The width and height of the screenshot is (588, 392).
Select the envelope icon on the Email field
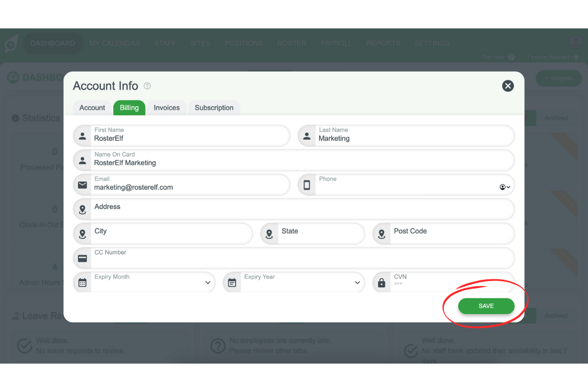point(82,185)
